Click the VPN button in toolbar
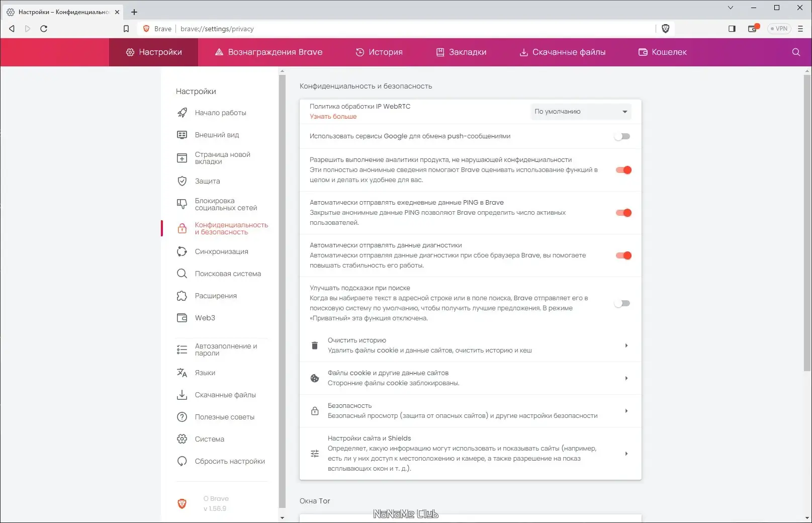 point(779,29)
